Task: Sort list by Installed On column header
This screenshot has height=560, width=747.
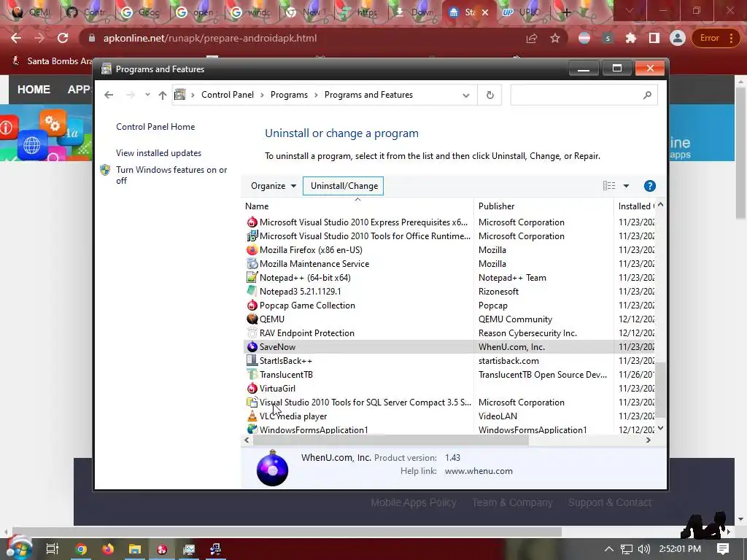Action: [x=635, y=206]
